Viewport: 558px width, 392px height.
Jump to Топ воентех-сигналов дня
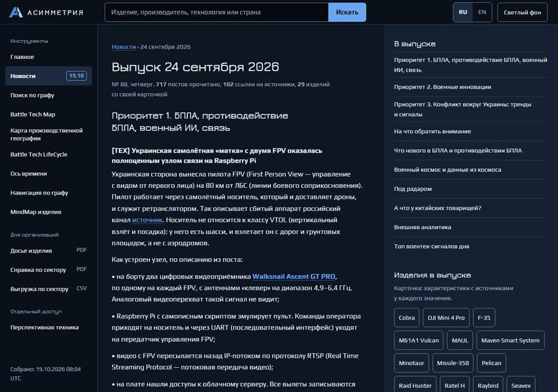point(471,246)
